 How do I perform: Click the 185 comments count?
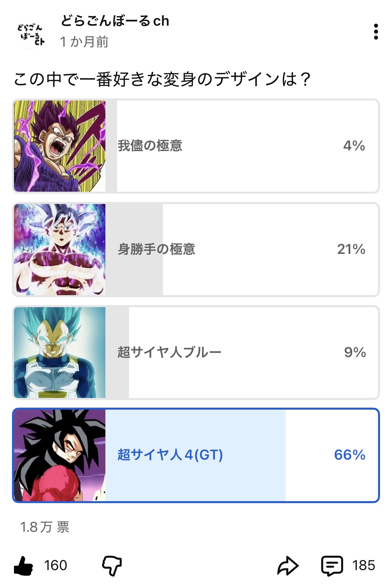[x=364, y=565]
